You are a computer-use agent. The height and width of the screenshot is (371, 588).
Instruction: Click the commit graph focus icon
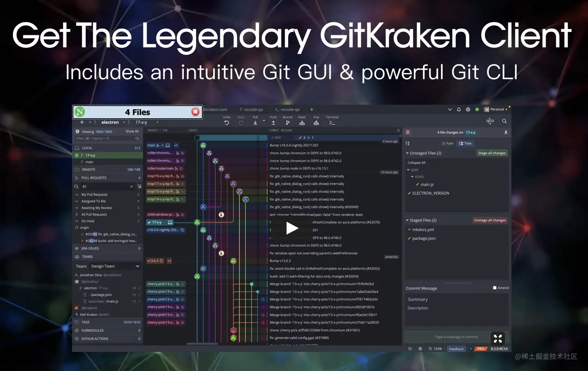(x=490, y=121)
